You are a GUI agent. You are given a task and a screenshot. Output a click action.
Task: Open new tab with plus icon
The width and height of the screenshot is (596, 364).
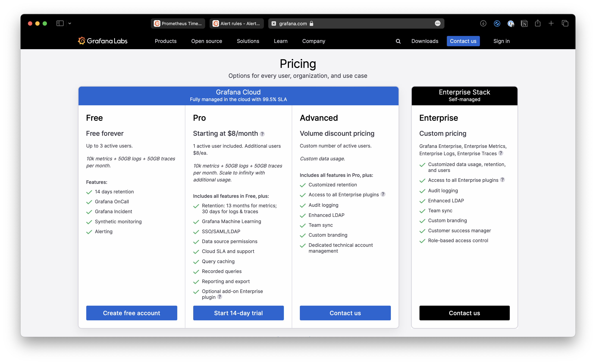[551, 23]
